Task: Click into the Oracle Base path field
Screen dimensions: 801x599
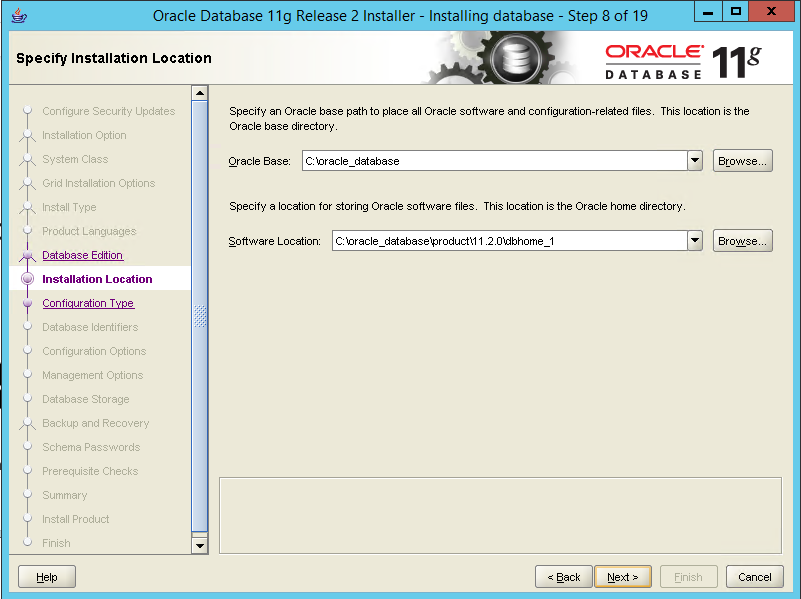Action: point(494,161)
